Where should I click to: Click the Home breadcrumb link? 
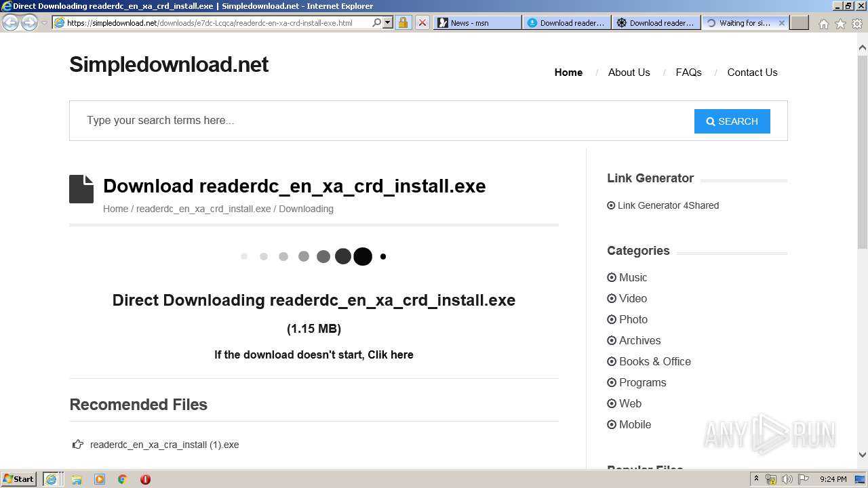click(115, 209)
